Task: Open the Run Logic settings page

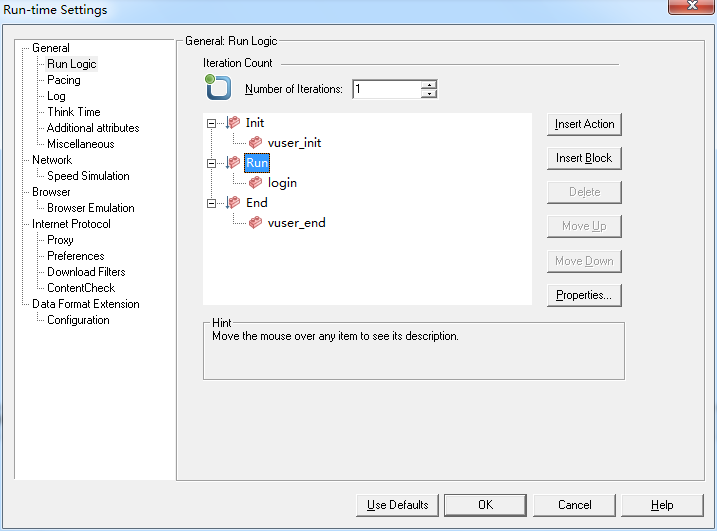Action: pyautogui.click(x=72, y=64)
